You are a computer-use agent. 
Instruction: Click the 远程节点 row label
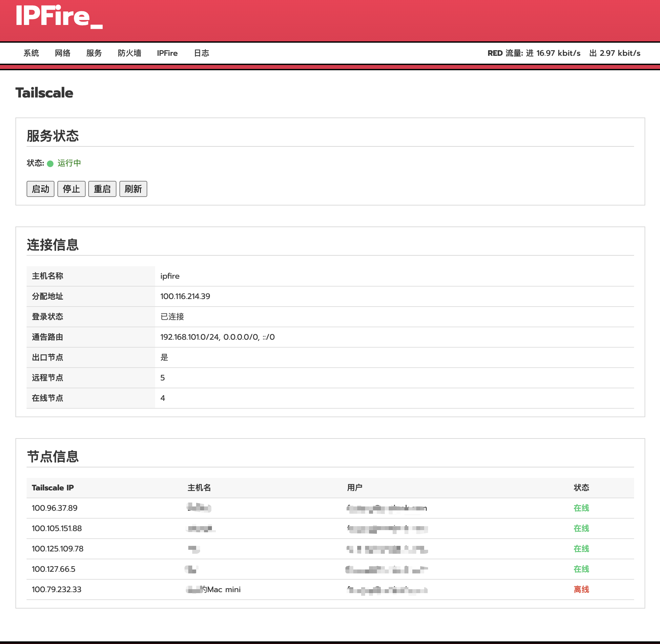47,378
